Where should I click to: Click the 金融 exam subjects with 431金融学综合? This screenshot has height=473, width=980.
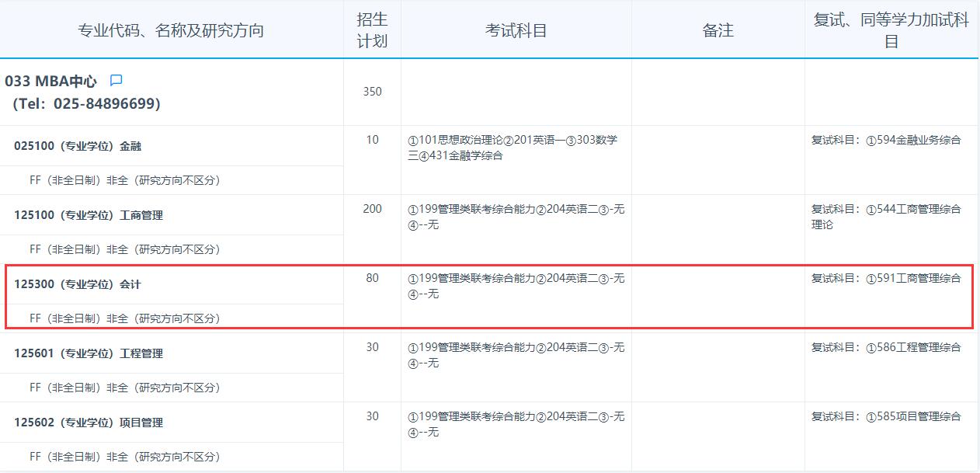513,148
